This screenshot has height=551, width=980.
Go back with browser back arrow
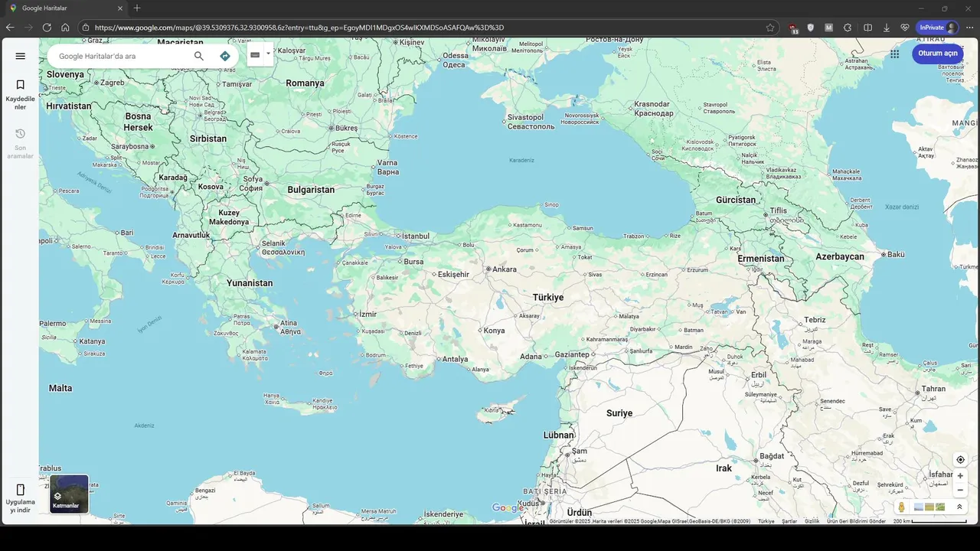10,28
